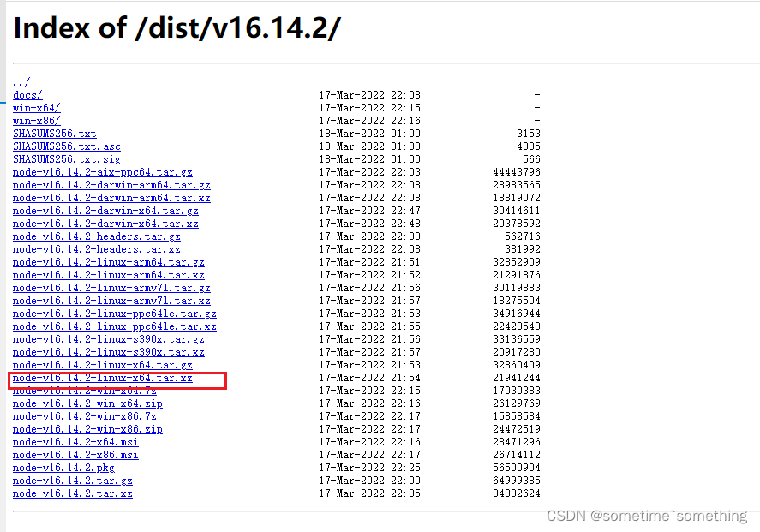Download node-v16.14.2-linux-armv7l.tar.xz
Viewport: 760px width, 532px height.
pyautogui.click(x=111, y=301)
